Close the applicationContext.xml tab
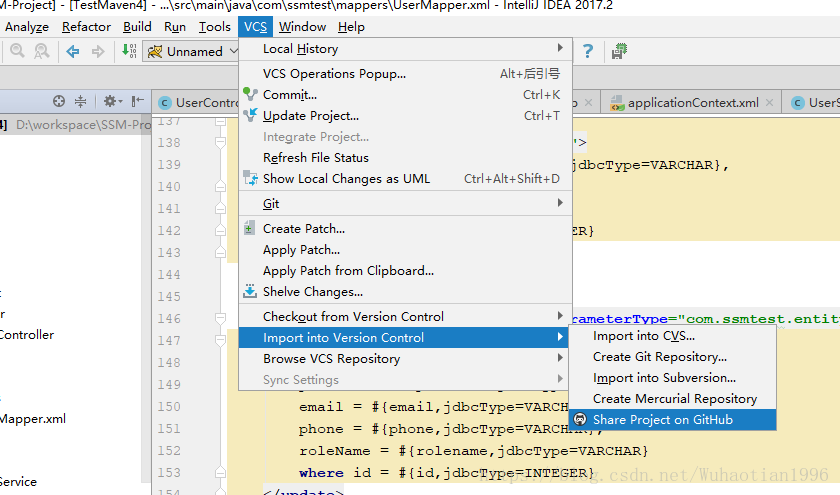The height and width of the screenshot is (495, 840). (769, 102)
